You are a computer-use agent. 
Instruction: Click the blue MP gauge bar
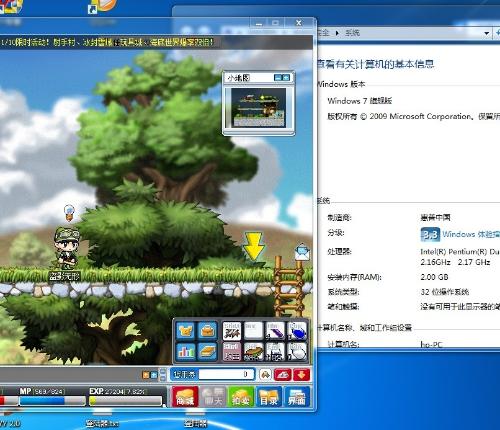pos(53,401)
